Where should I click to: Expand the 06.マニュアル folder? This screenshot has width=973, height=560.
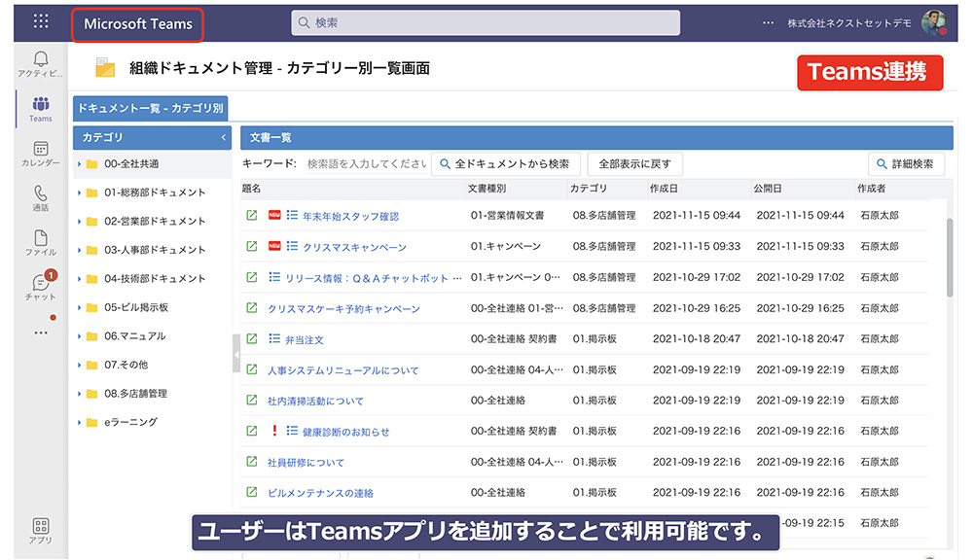click(80, 336)
